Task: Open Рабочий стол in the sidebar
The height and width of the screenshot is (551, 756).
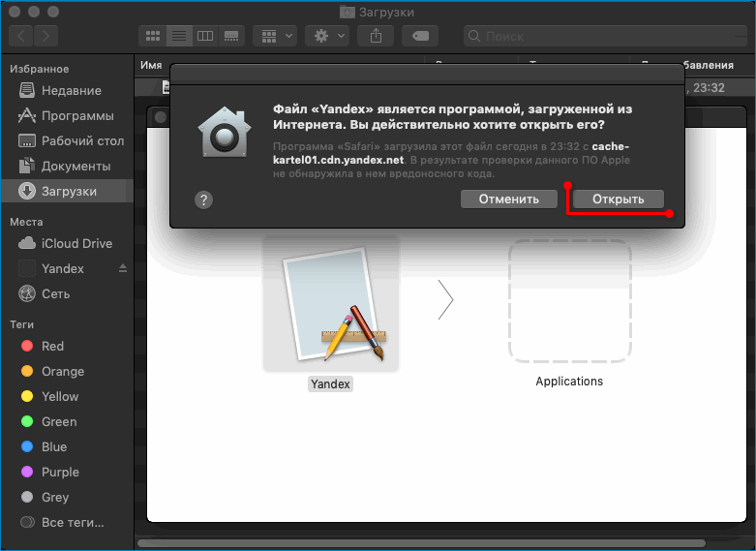Action: [x=67, y=140]
